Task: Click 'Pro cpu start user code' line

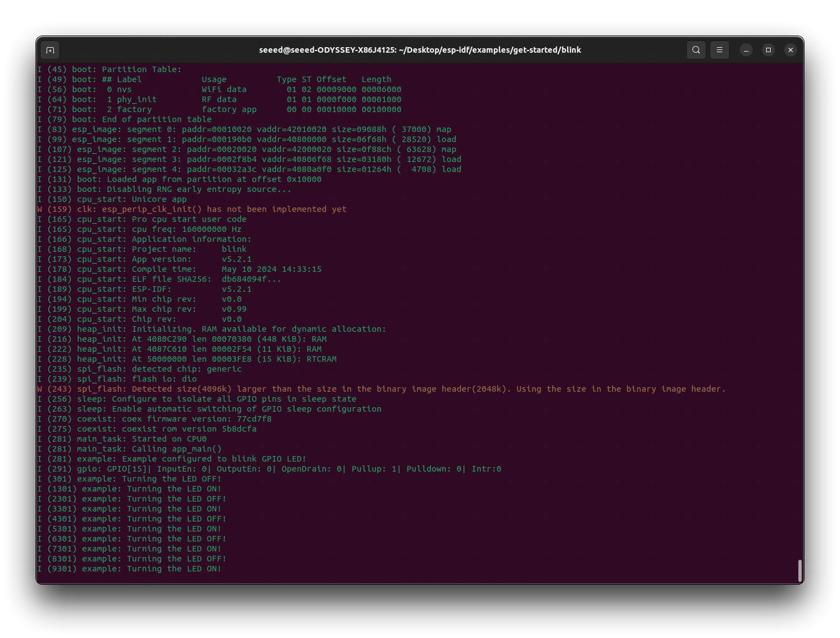Action: (x=142, y=219)
